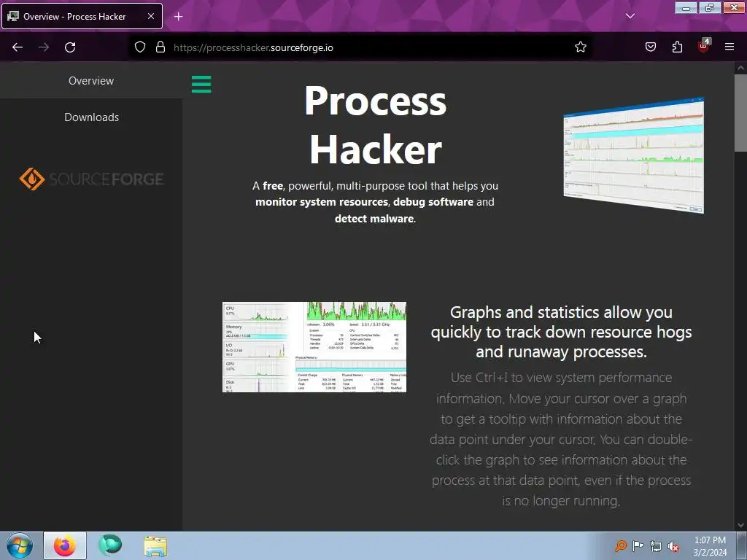Open the system graphs screenshot thumbnail

click(x=314, y=347)
